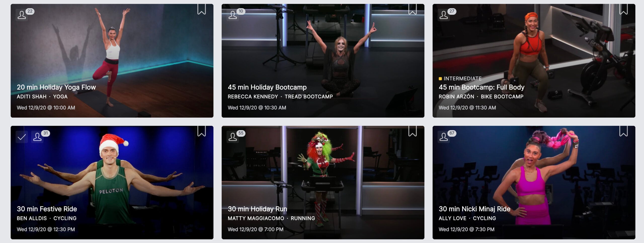The width and height of the screenshot is (644, 243).
Task: View the 67 friends on Nicki Minaj Ride
Action: pos(447,136)
